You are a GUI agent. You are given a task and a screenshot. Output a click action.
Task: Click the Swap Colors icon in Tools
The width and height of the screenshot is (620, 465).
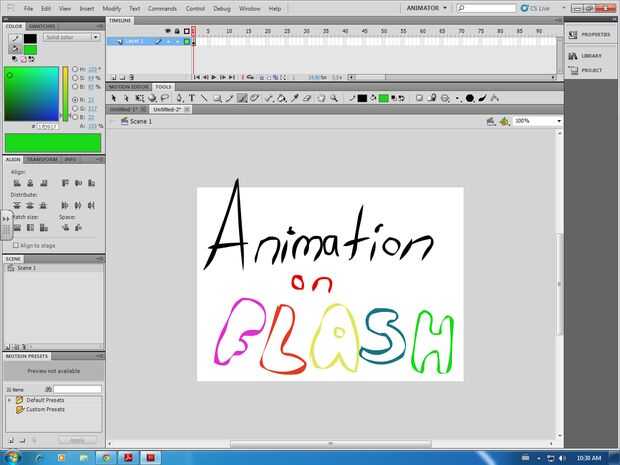(x=402, y=98)
